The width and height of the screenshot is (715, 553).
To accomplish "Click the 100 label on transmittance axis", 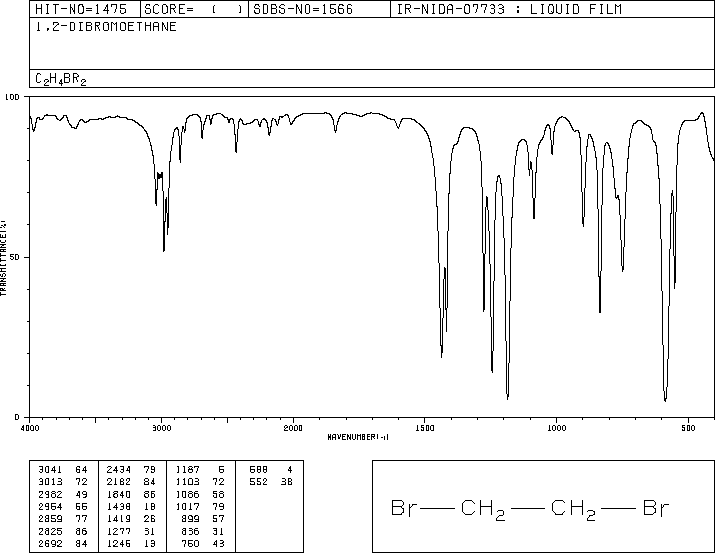I will (x=12, y=97).
